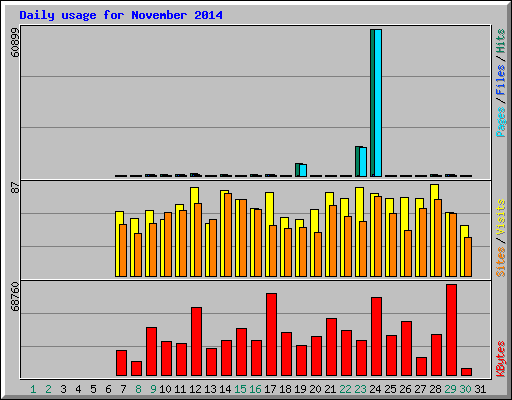This screenshot has width=512, height=400.
Task: Click green day label 9
Action: 153,389
